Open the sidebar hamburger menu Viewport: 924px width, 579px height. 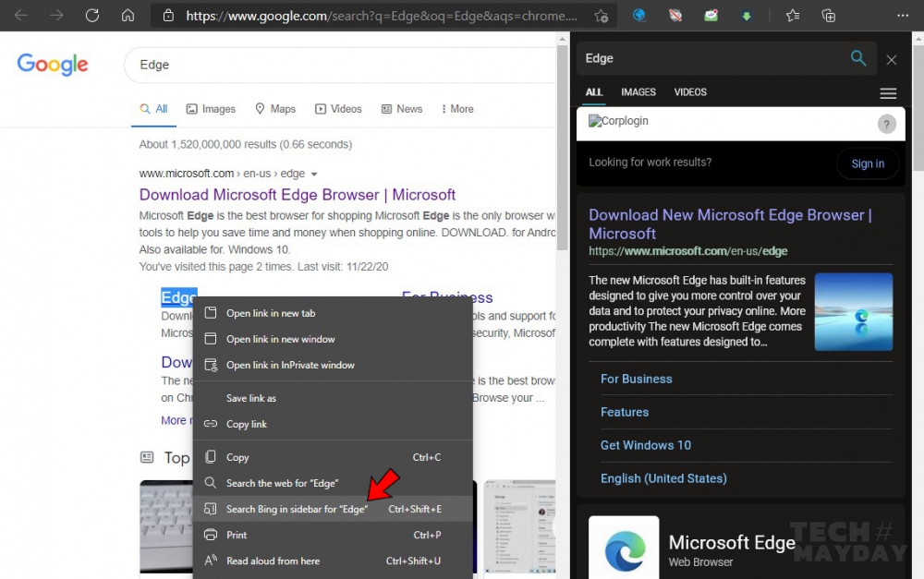click(888, 93)
